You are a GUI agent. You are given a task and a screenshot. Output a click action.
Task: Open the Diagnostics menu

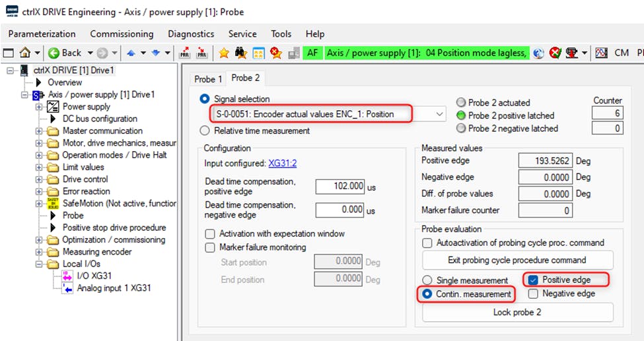click(191, 34)
